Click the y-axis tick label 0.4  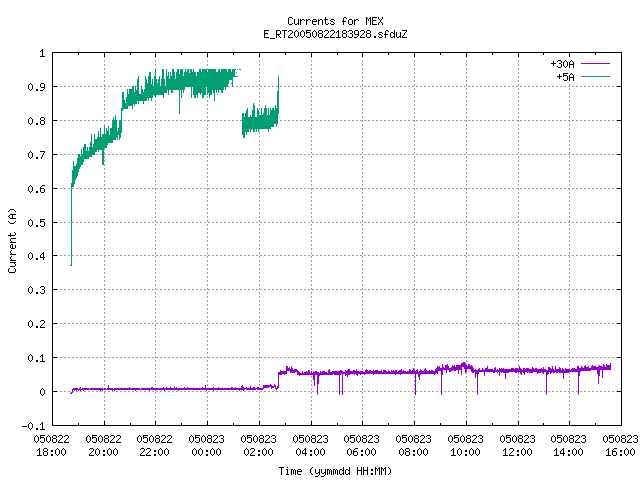click(x=36, y=256)
